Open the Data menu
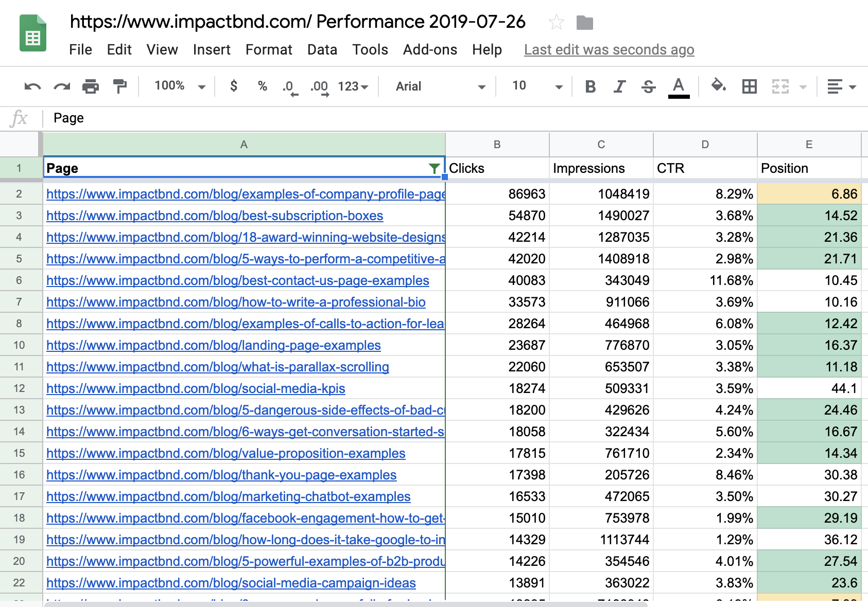This screenshot has height=607, width=868. pos(322,50)
